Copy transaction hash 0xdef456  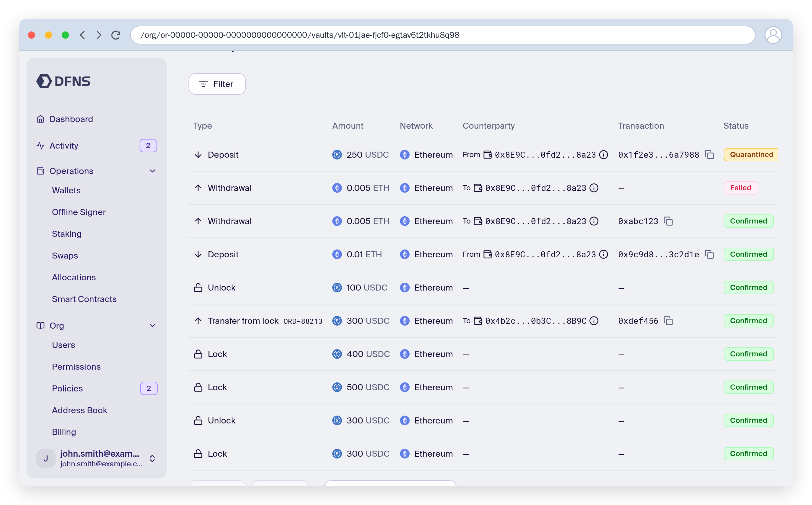[669, 321]
